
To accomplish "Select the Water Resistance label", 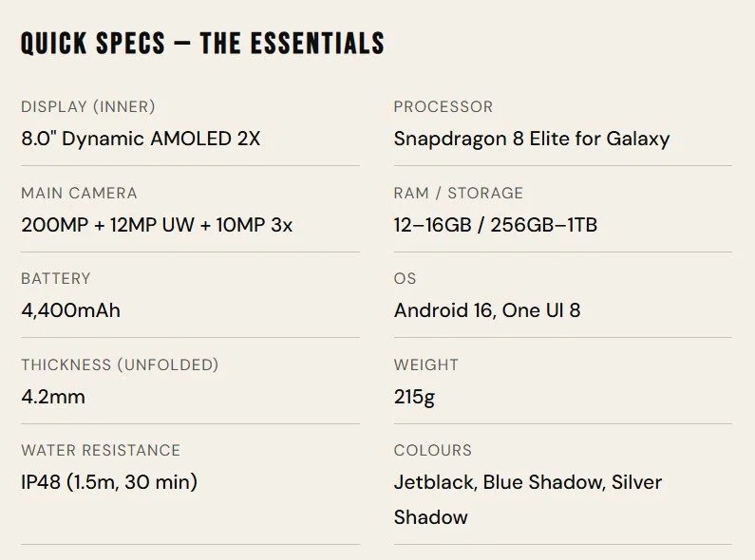I will pos(101,450).
